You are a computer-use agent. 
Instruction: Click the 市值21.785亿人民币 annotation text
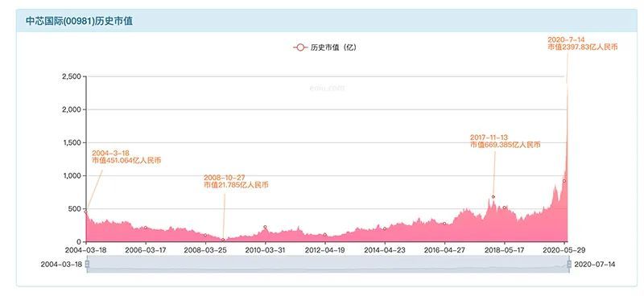[x=236, y=185]
